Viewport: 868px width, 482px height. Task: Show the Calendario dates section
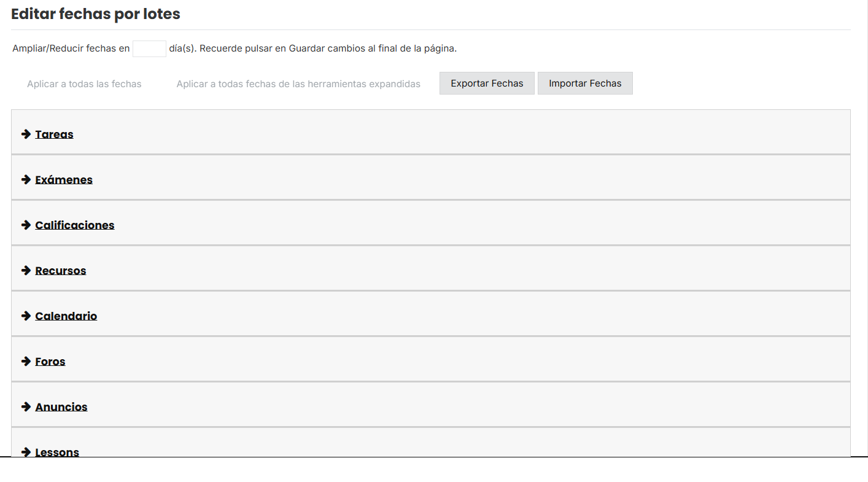click(66, 316)
